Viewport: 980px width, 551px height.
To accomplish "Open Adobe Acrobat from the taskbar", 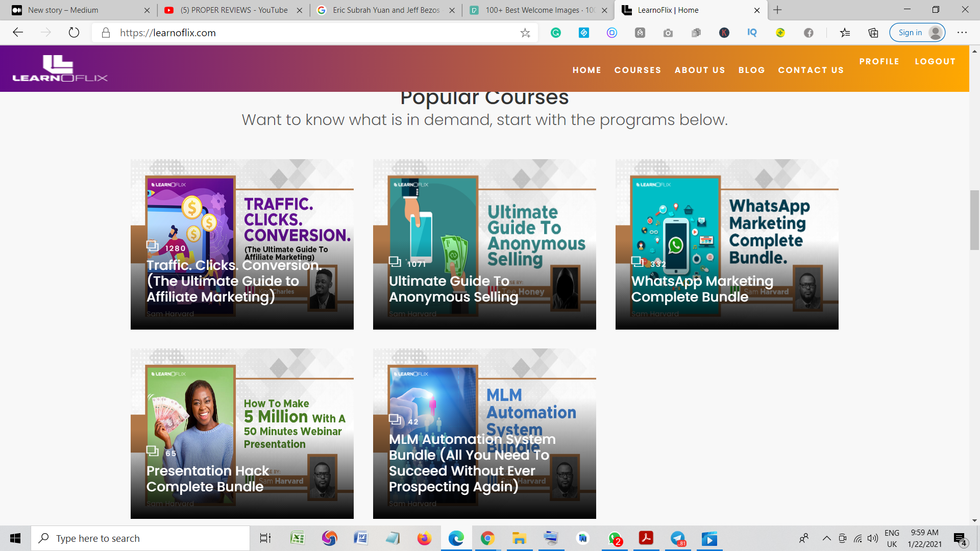I will [646, 538].
